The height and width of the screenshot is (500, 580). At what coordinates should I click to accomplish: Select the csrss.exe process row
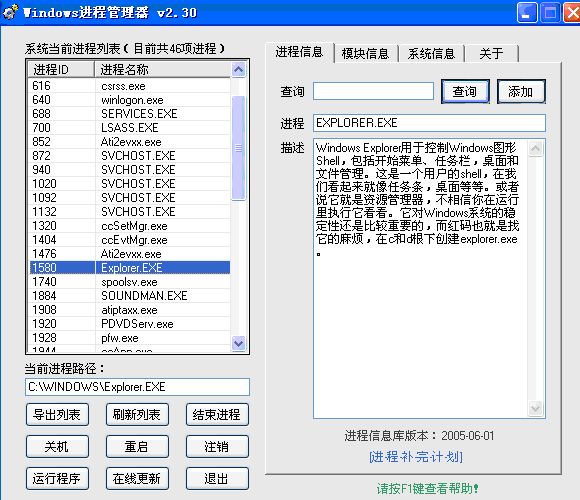point(129,86)
